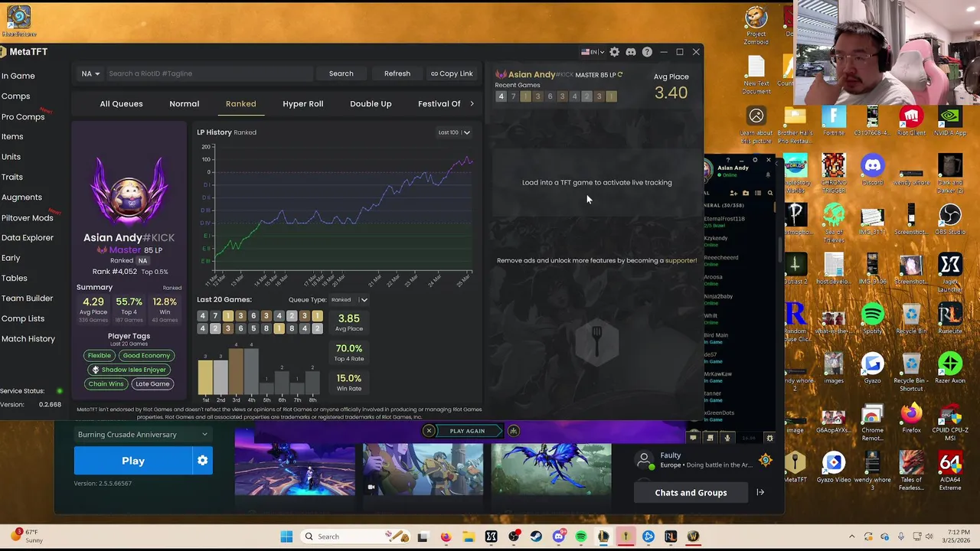Open Fortnite desktop shortcut
980x551 pixels.
[833, 120]
